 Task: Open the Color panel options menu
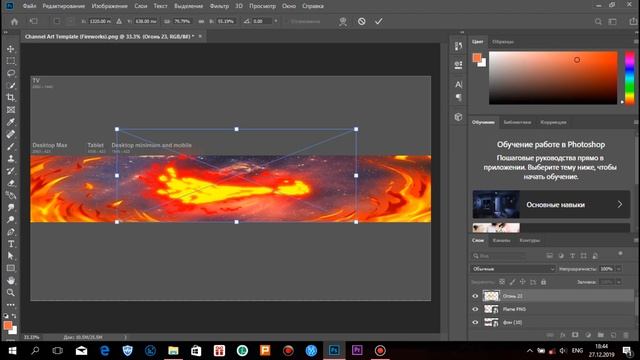pos(636,42)
